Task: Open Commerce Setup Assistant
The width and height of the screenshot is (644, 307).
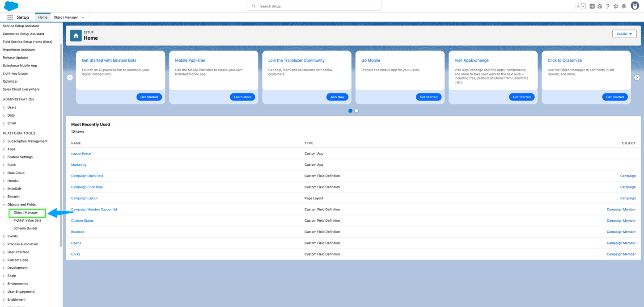Action: point(24,34)
